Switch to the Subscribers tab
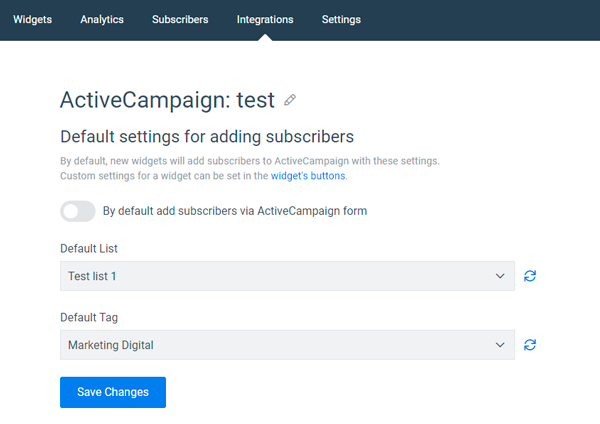 [x=180, y=20]
